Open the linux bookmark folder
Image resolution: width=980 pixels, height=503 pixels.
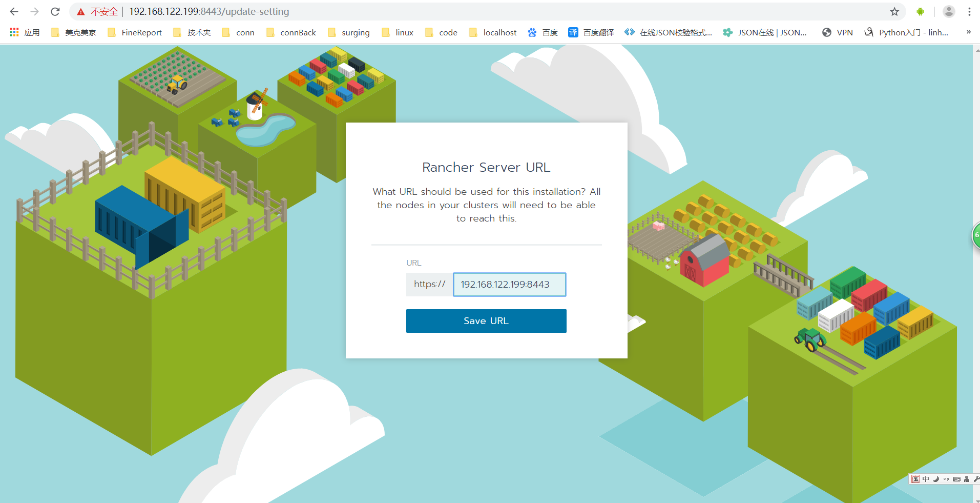pyautogui.click(x=398, y=32)
